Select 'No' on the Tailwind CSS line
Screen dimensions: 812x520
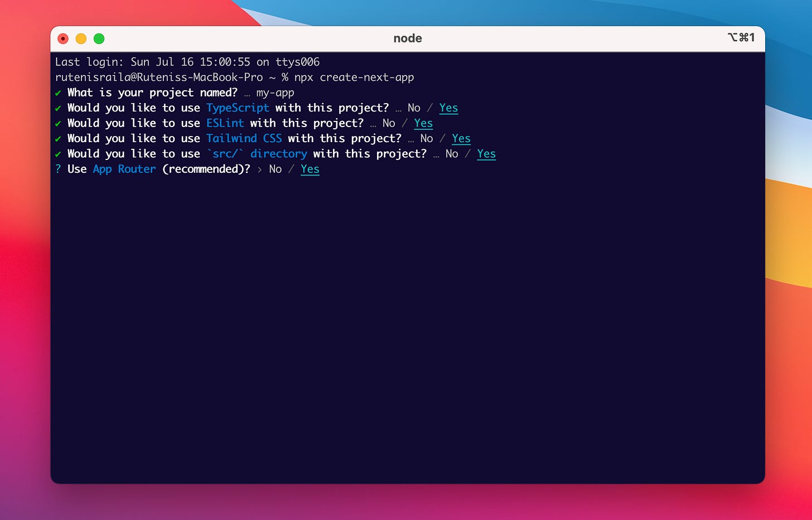pos(427,138)
